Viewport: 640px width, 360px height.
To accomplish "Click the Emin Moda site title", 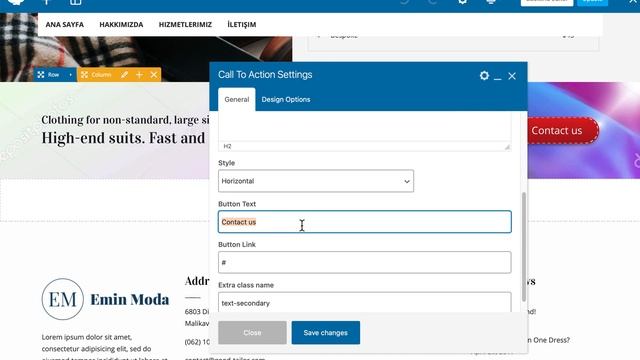I will pos(130,299).
